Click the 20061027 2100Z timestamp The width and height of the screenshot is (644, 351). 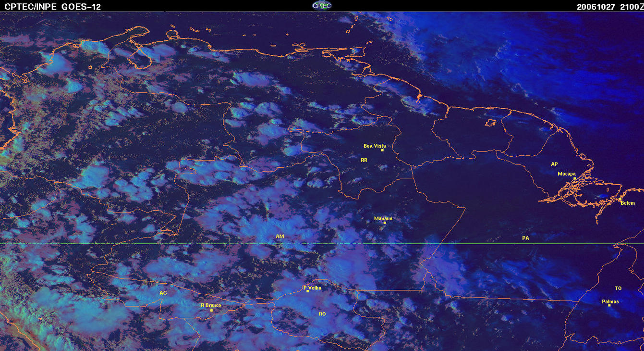(610, 6)
